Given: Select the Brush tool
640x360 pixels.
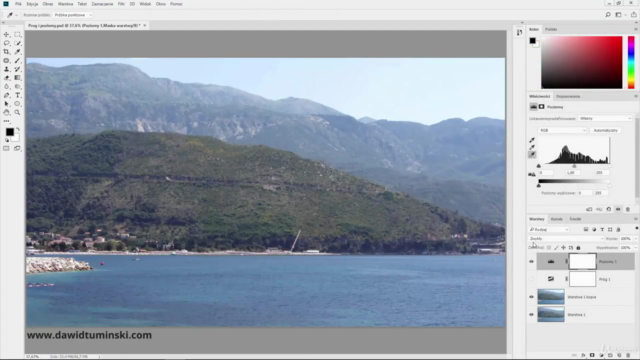Looking at the screenshot, I should (18, 60).
